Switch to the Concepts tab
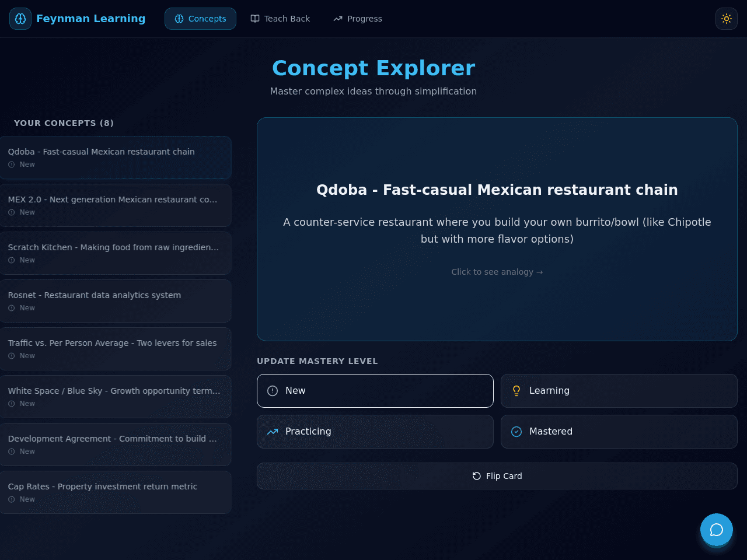The height and width of the screenshot is (560, 747). tap(200, 19)
